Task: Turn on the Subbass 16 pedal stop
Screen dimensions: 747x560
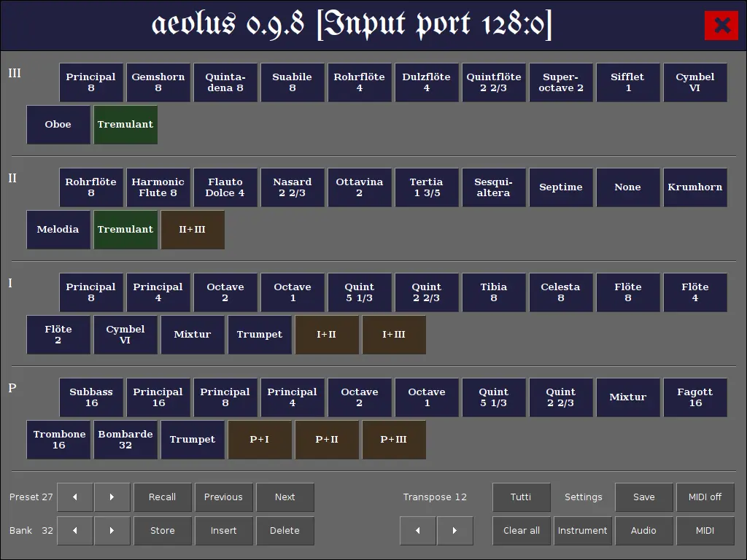Action: tap(90, 397)
